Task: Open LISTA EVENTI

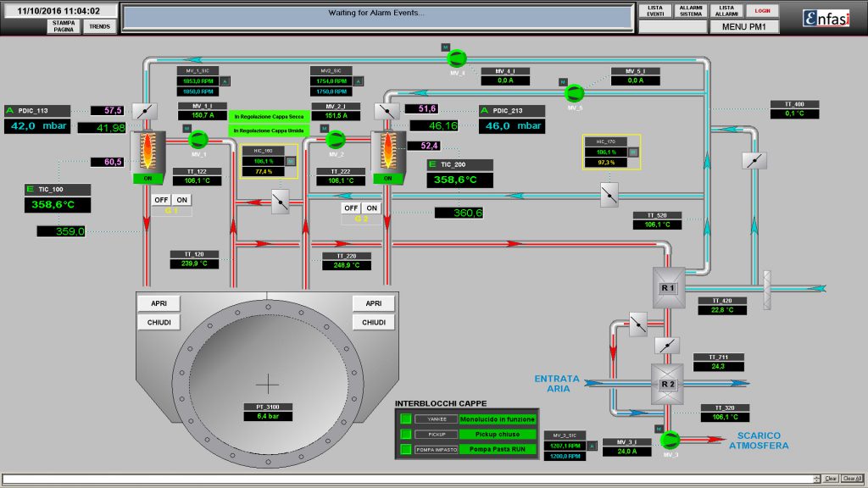Action: [x=655, y=11]
